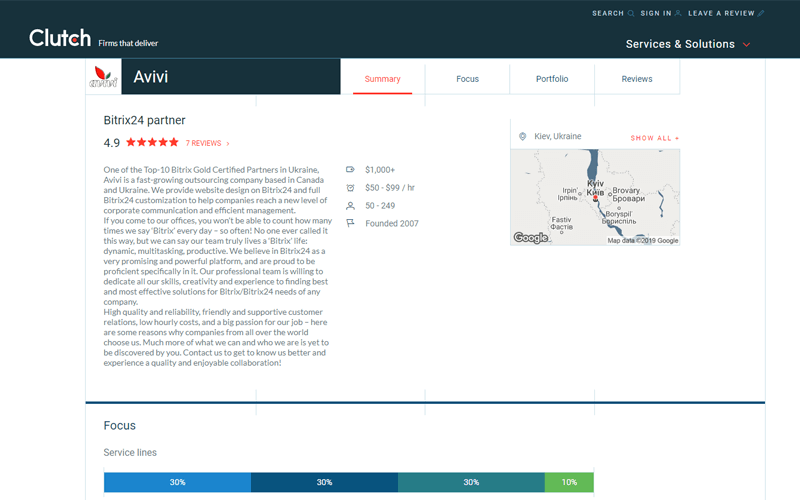
Task: Click the $1,000+ project size text
Action: click(x=380, y=170)
